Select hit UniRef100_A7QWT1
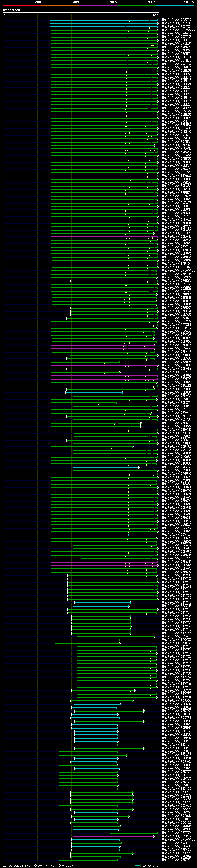The width and height of the screenshot is (197, 868). [x=177, y=54]
